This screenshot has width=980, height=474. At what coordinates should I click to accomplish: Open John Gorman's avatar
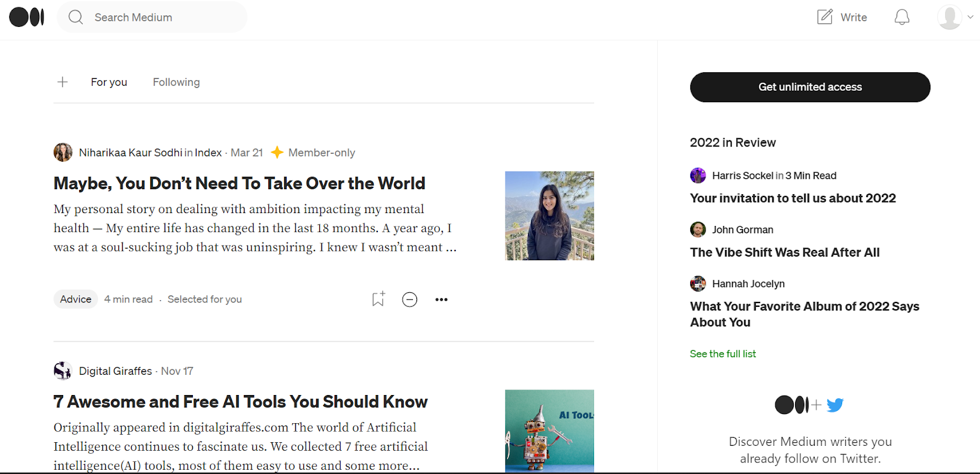[698, 230]
